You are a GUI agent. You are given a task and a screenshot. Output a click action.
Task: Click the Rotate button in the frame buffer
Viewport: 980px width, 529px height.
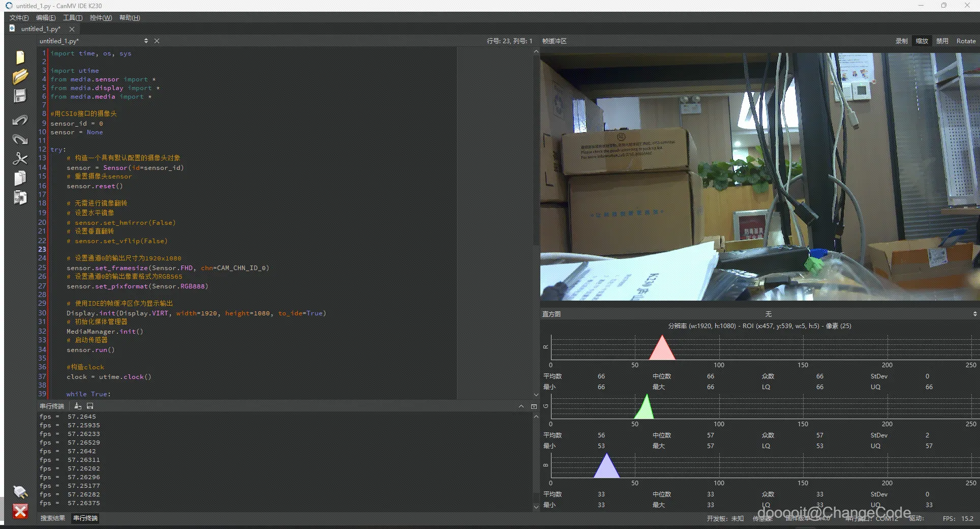click(966, 41)
